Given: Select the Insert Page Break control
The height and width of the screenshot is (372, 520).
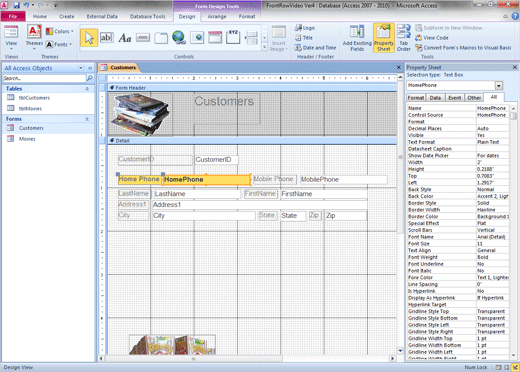Looking at the screenshot, I should pyautogui.click(x=251, y=38).
